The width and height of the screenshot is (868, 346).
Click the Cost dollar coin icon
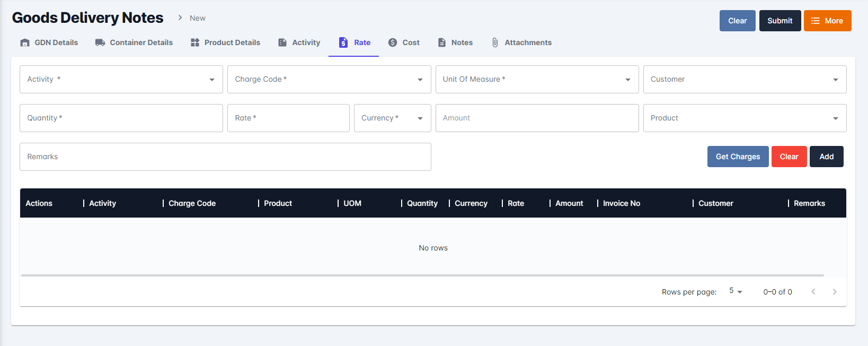[x=393, y=42]
